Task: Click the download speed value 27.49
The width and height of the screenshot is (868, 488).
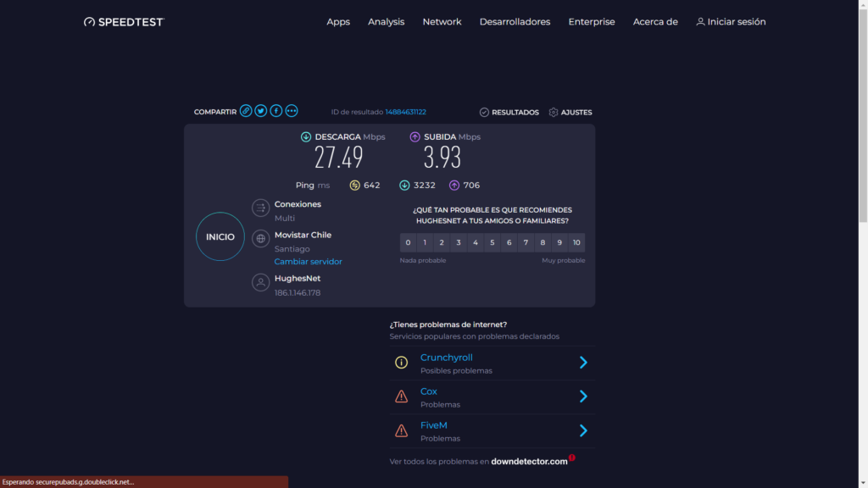Action: coord(339,158)
